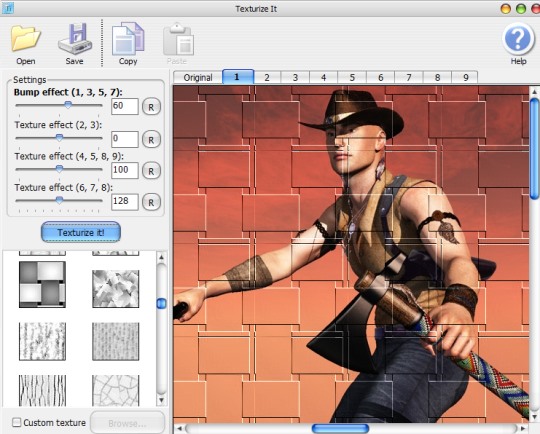Screen dimensions: 540x434
Task: Choose the gray fabric texture thumbnail
Action: pyautogui.click(x=116, y=341)
